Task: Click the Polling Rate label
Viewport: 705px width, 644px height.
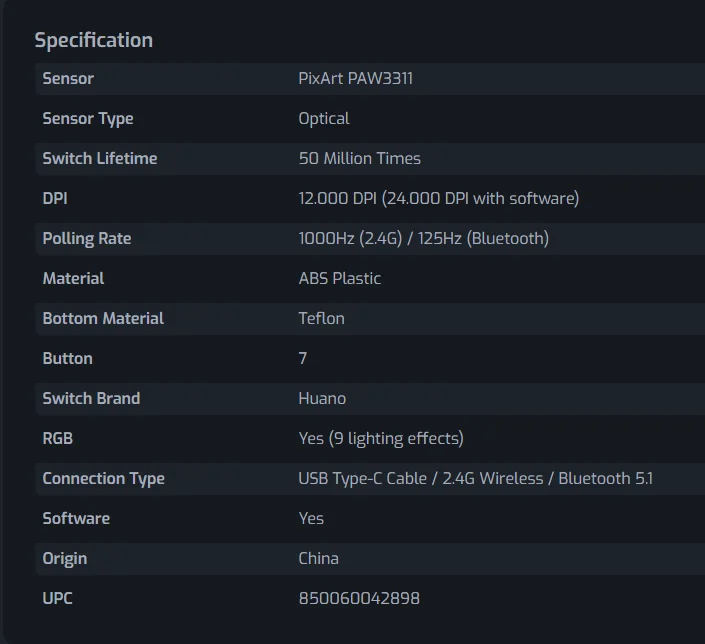Action: point(87,238)
